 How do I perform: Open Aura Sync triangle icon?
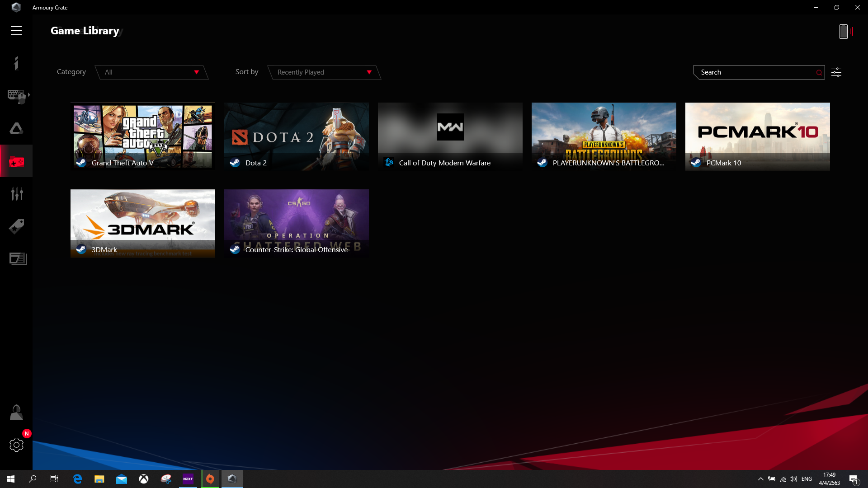(16, 129)
